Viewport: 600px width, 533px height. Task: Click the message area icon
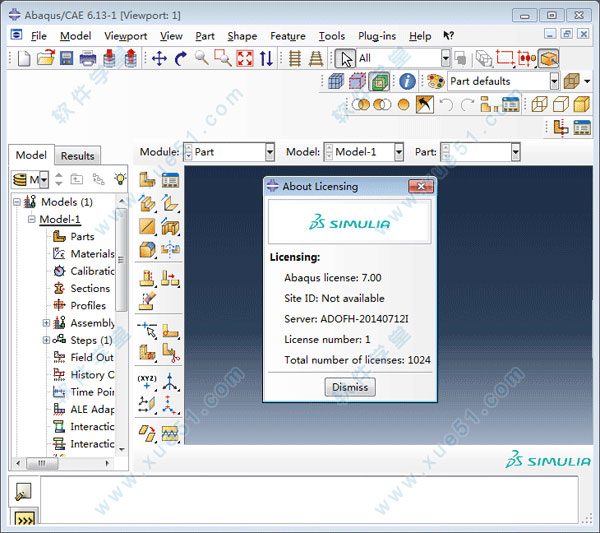tap(23, 492)
